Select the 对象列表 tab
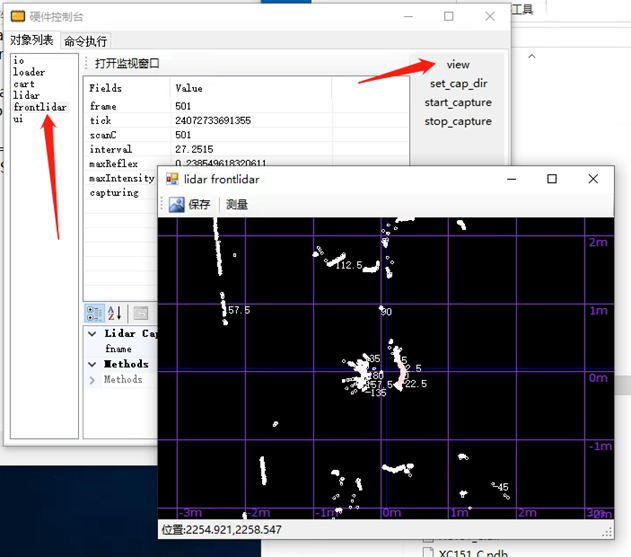 32,41
